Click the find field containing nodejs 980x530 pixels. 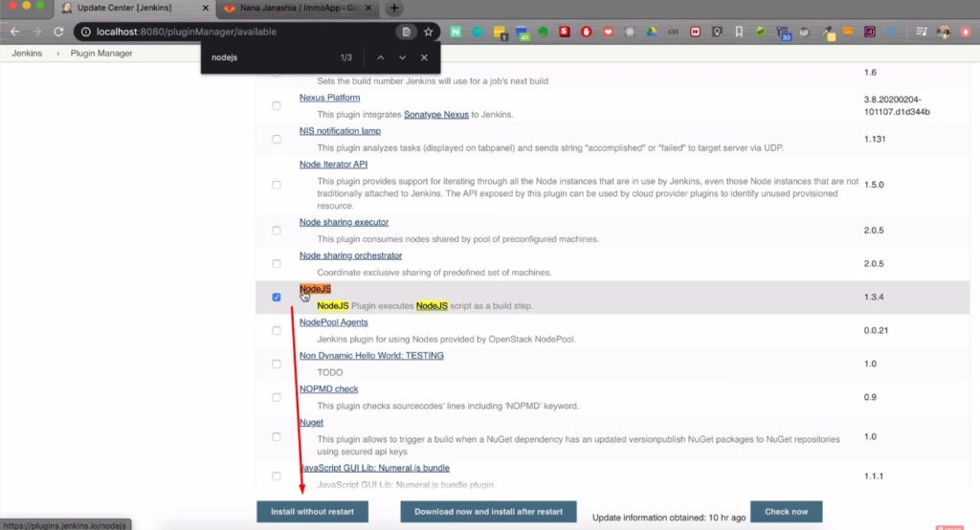pyautogui.click(x=269, y=57)
